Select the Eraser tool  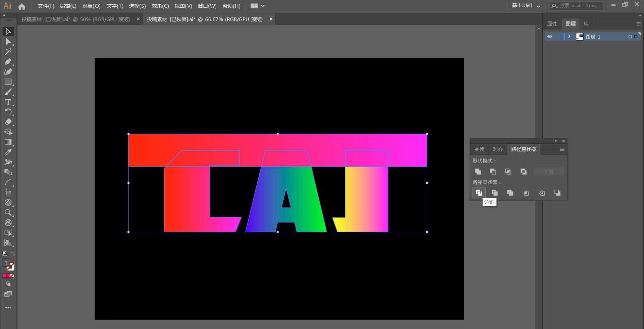(x=8, y=122)
